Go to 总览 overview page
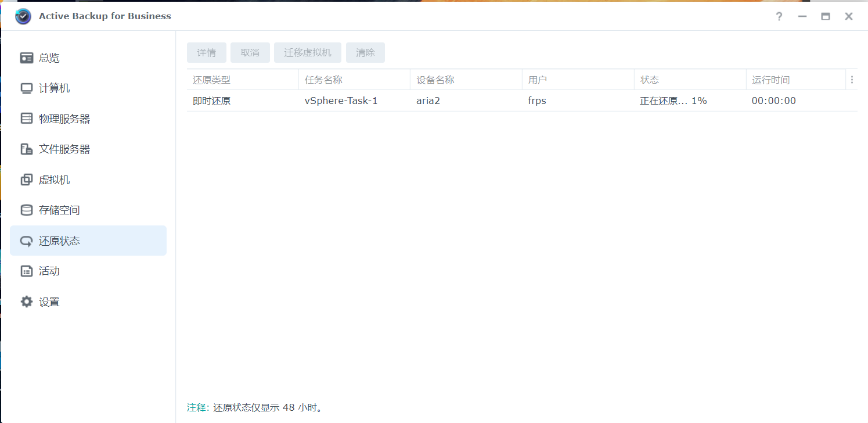This screenshot has height=423, width=868. pos(88,58)
